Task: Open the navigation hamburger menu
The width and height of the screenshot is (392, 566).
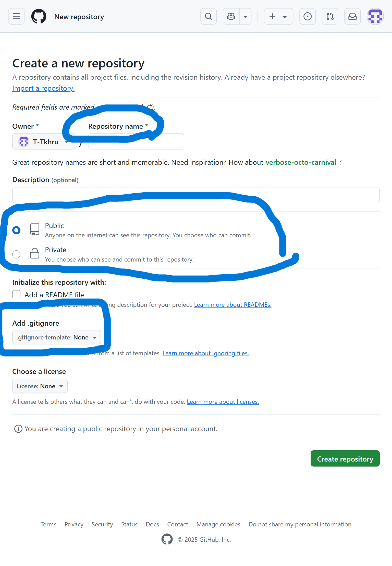Action: (16, 16)
